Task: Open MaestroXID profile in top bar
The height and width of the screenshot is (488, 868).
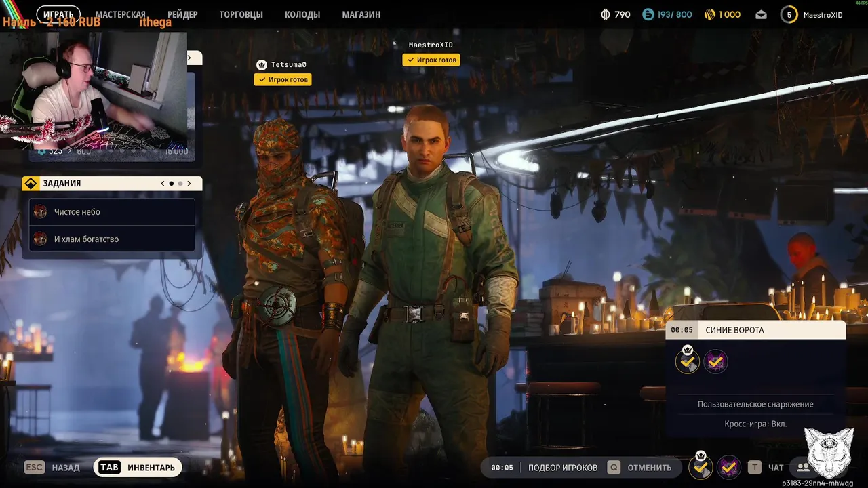Action: [823, 15]
